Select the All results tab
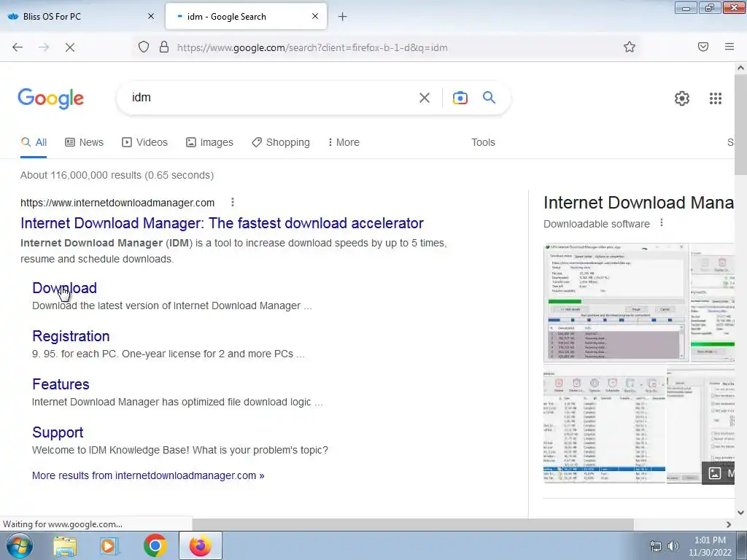This screenshot has width=747, height=560. click(34, 142)
